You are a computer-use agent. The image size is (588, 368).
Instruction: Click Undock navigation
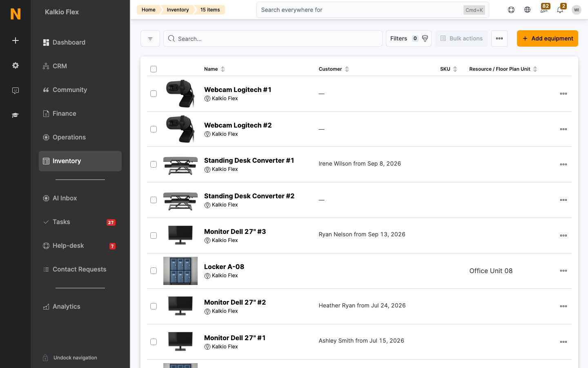coord(70,358)
